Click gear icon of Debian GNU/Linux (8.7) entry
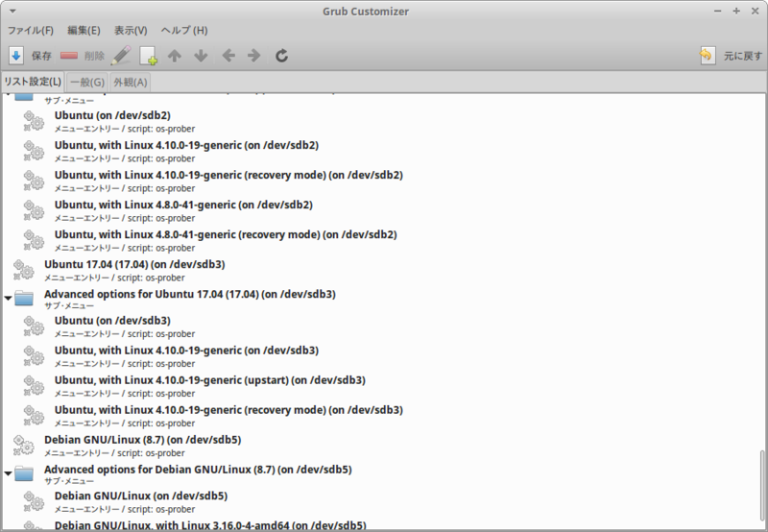This screenshot has height=532, width=768. coord(23,446)
